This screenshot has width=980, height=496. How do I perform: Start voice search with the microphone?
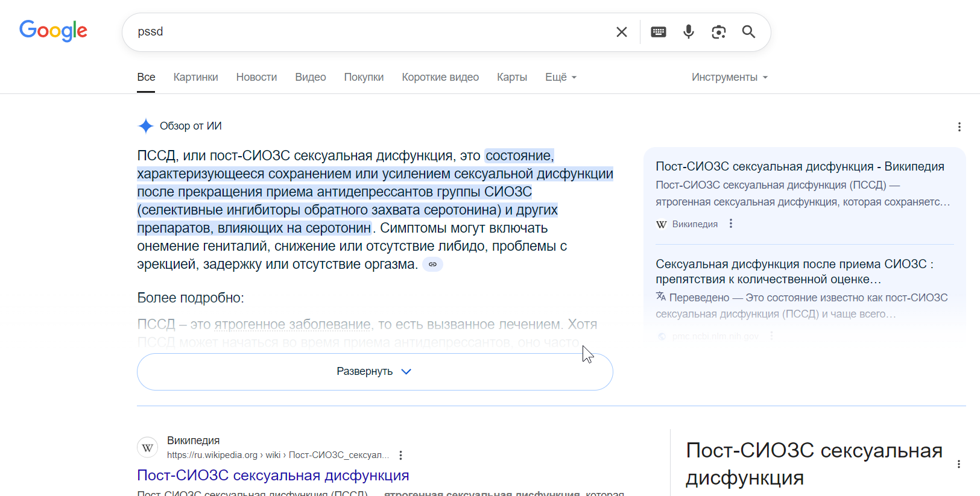[x=689, y=32]
